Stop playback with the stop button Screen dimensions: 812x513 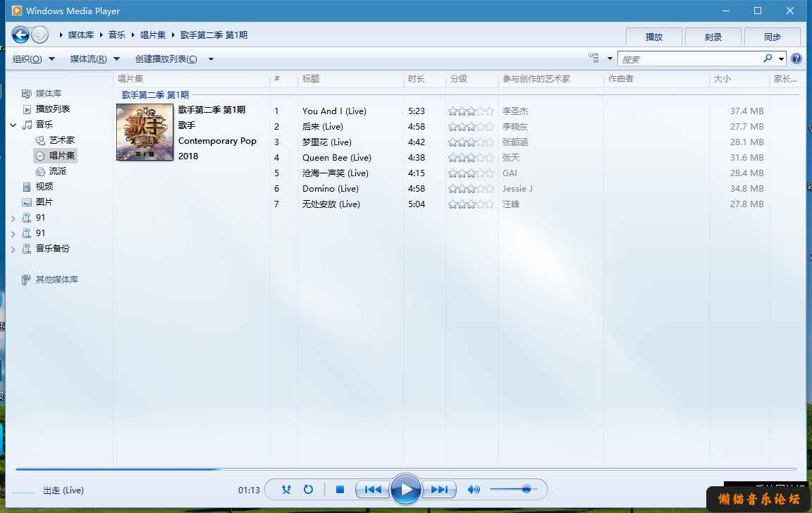point(340,489)
